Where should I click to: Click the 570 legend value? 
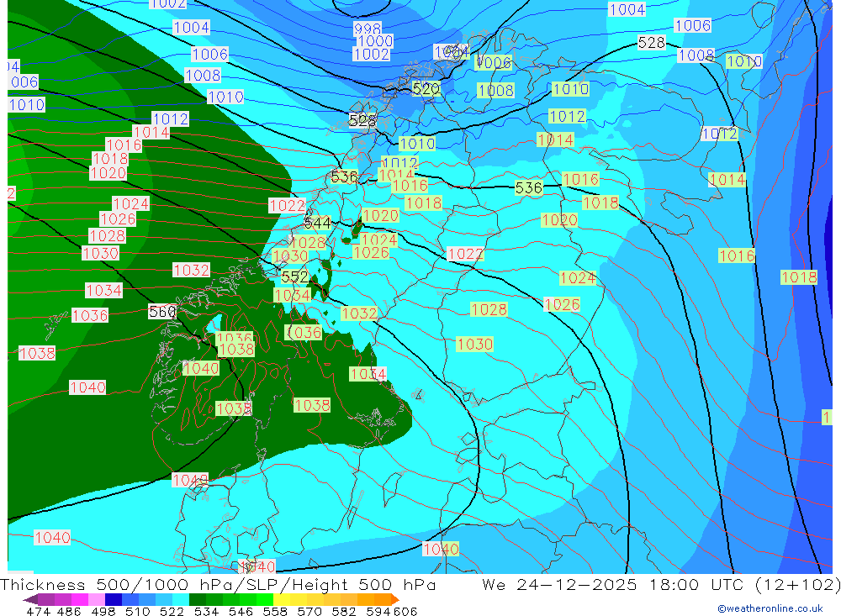pos(309,611)
